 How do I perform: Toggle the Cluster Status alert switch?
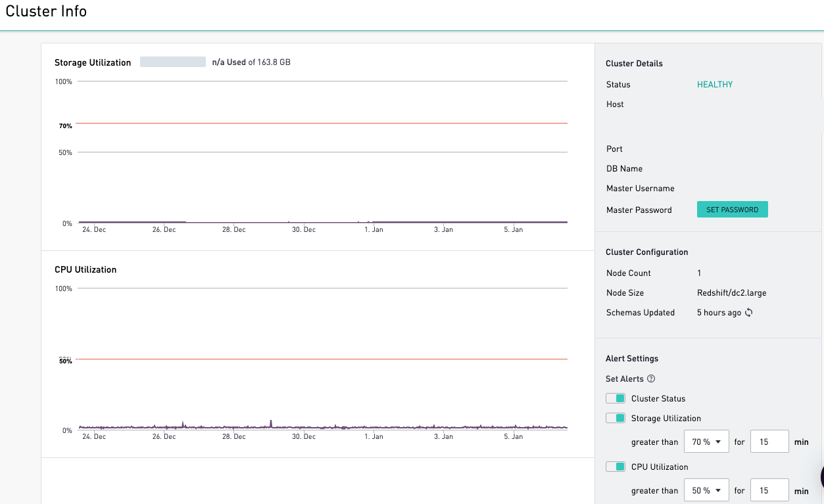point(616,398)
